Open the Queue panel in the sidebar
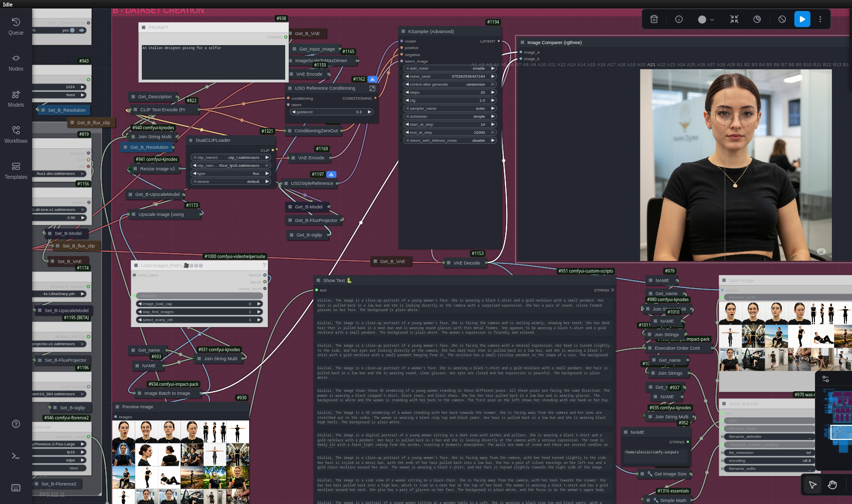 tap(16, 26)
